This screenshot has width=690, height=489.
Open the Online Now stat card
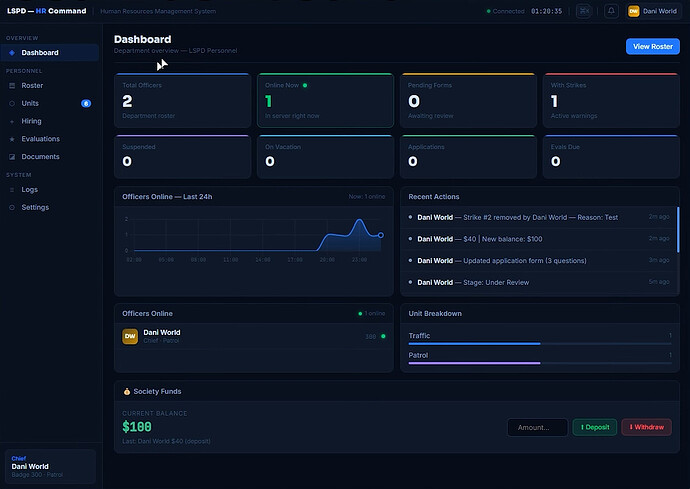(325, 101)
